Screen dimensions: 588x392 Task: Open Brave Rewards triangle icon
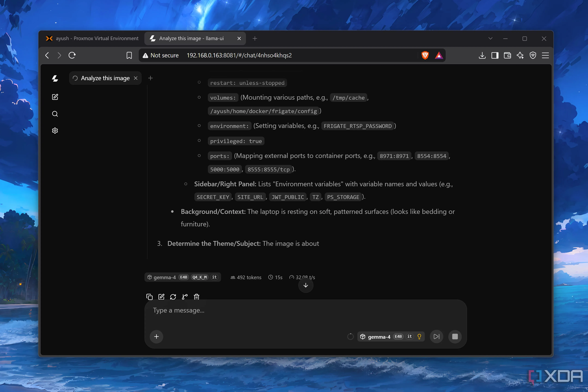point(439,55)
